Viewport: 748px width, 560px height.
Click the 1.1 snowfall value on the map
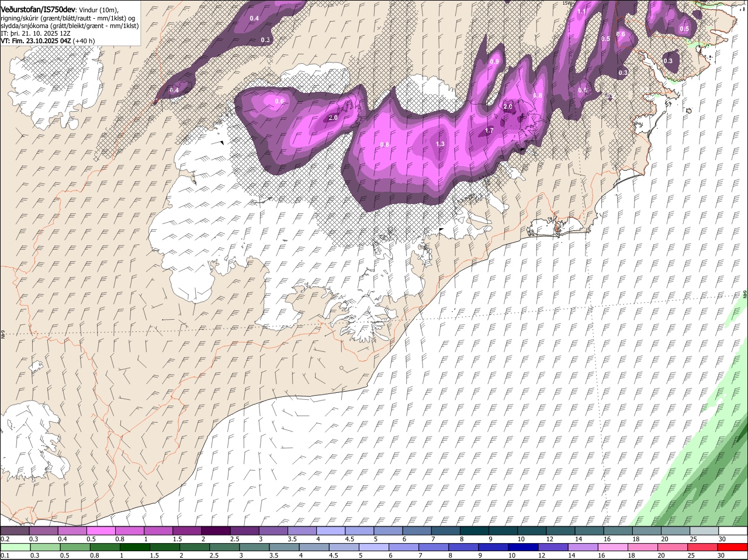(x=582, y=12)
